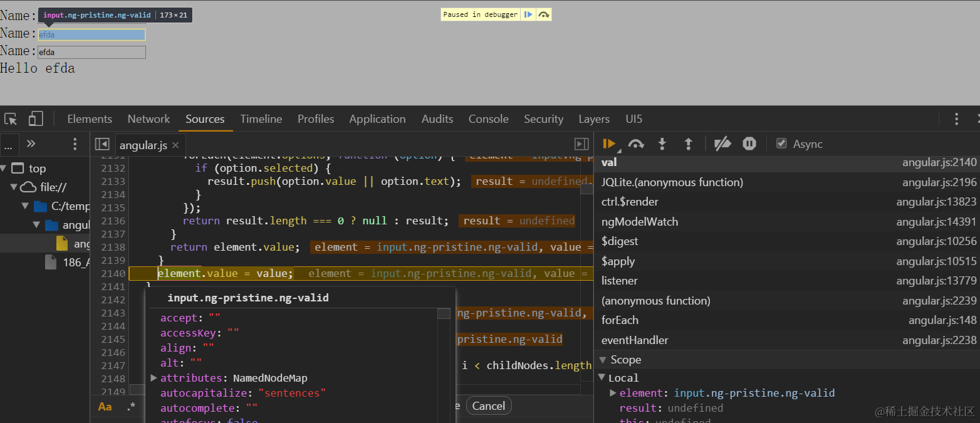This screenshot has width=980, height=423.
Task: Toggle pause on exceptions button
Action: point(749,144)
